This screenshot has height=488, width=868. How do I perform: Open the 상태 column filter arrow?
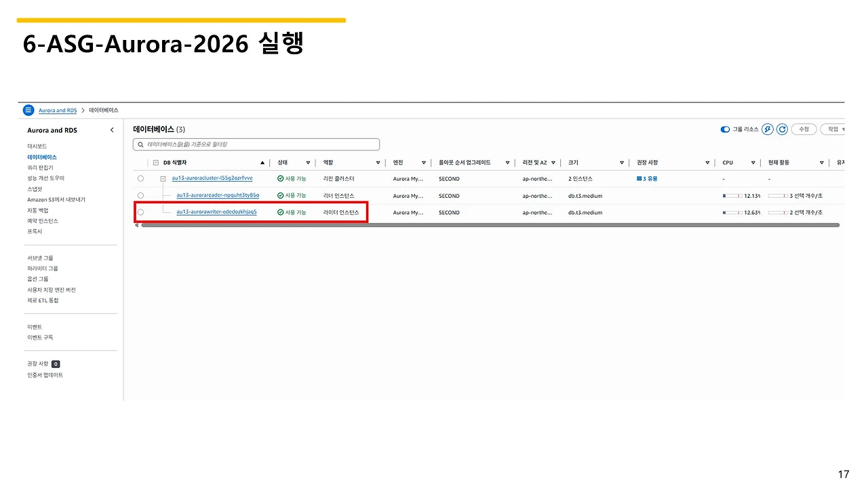[308, 163]
